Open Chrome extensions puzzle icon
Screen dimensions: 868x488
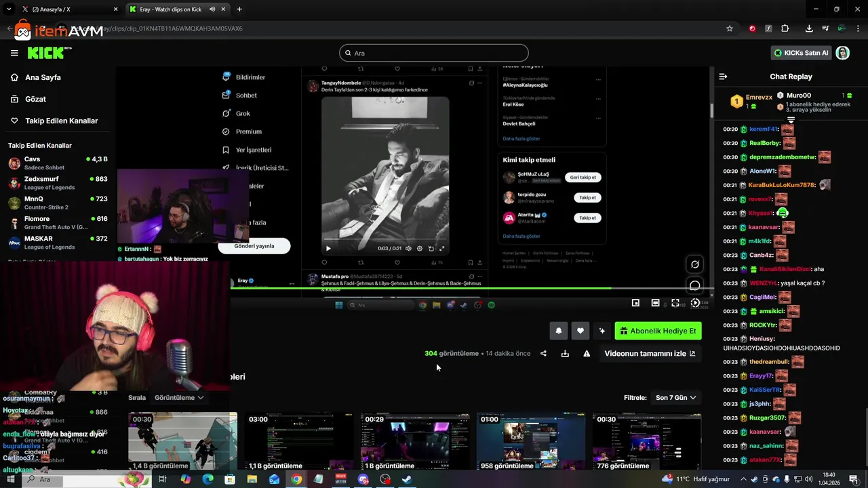[785, 28]
